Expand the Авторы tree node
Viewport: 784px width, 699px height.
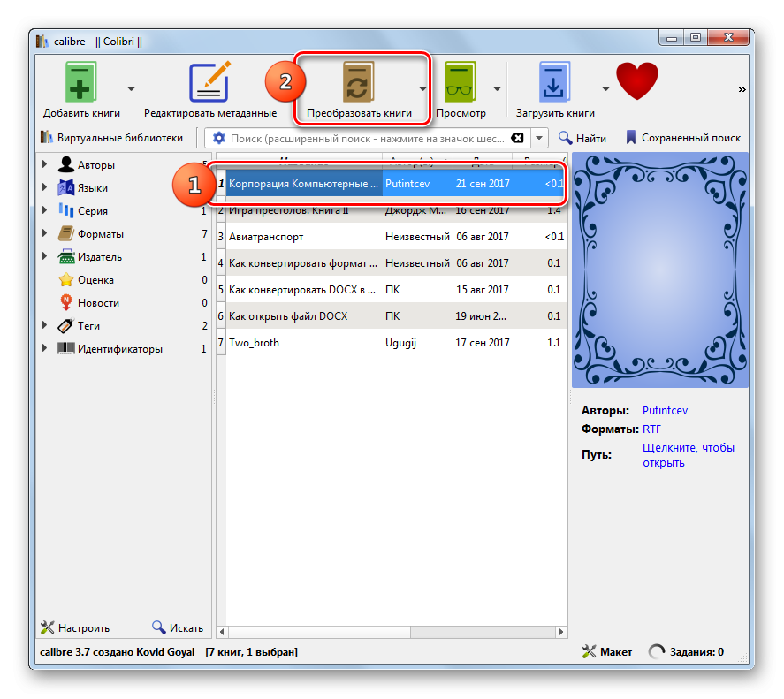click(44, 164)
